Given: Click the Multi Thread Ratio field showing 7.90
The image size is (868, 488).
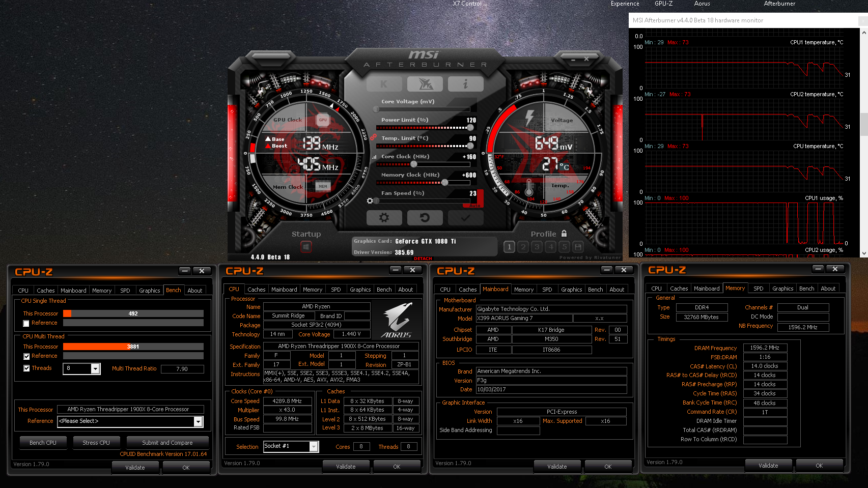Looking at the screenshot, I should 182,369.
